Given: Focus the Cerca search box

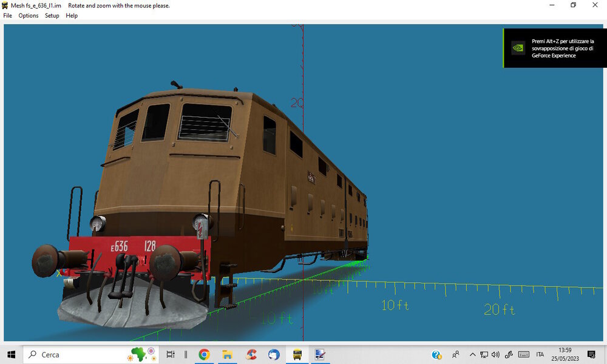Looking at the screenshot, I should (91, 354).
